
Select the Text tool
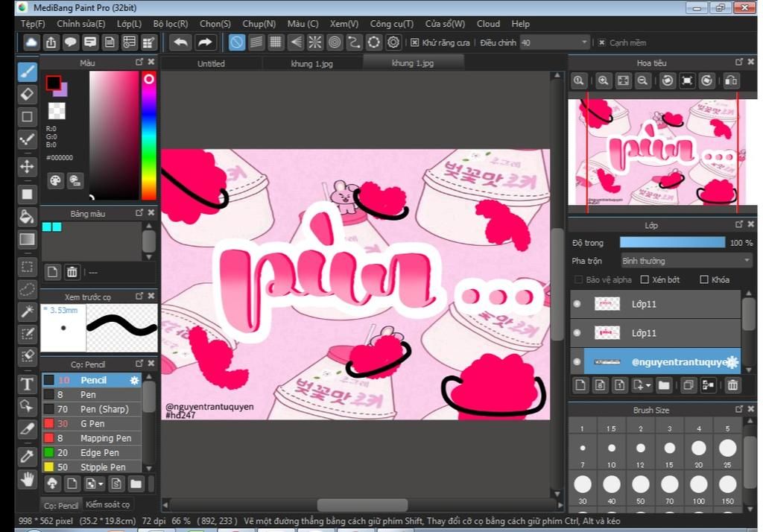28,384
